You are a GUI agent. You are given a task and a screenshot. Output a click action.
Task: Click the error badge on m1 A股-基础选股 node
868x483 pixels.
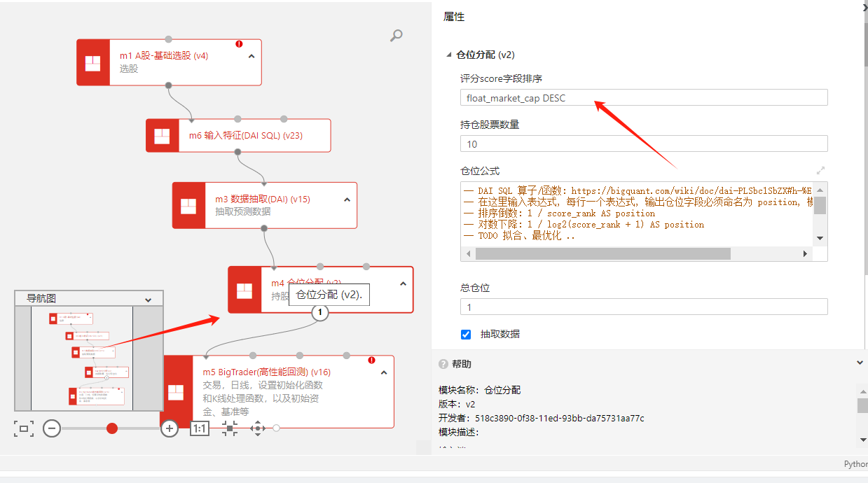click(x=239, y=43)
